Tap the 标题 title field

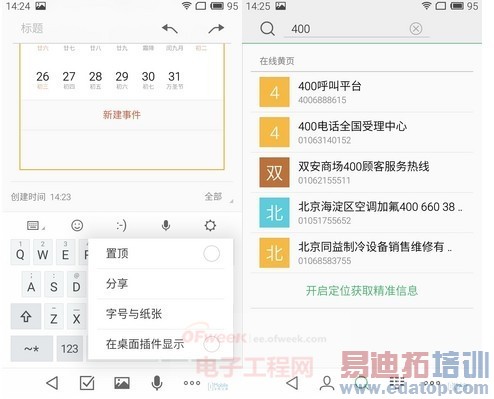coord(32,28)
